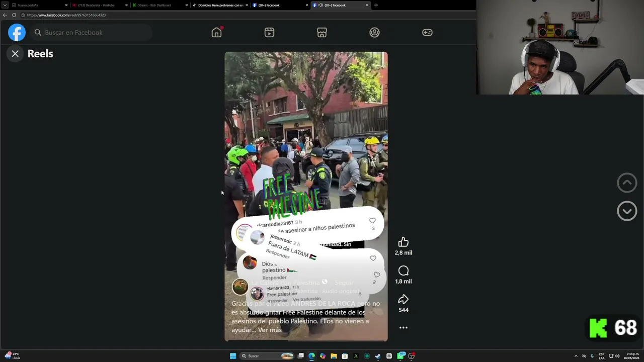Go to the previous reel with up chevron
The image size is (644, 362).
627,183
